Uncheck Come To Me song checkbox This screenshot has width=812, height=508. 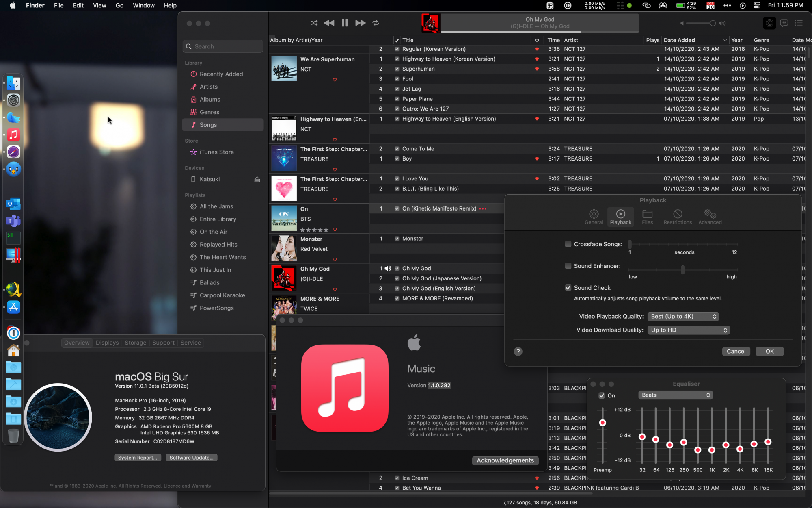click(397, 149)
